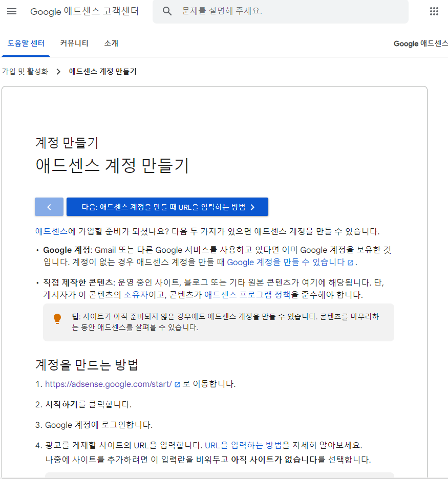Click the bold 직접 제작한 콘텐츠 bullet label
The image size is (448, 479).
(x=78, y=282)
